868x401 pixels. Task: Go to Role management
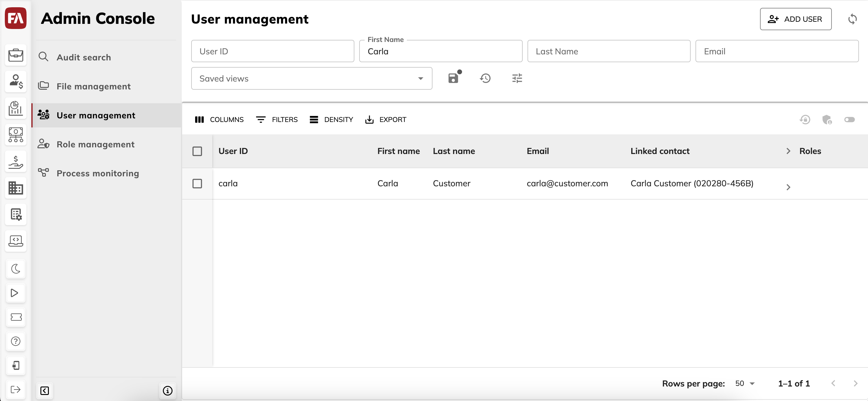[x=106, y=144]
